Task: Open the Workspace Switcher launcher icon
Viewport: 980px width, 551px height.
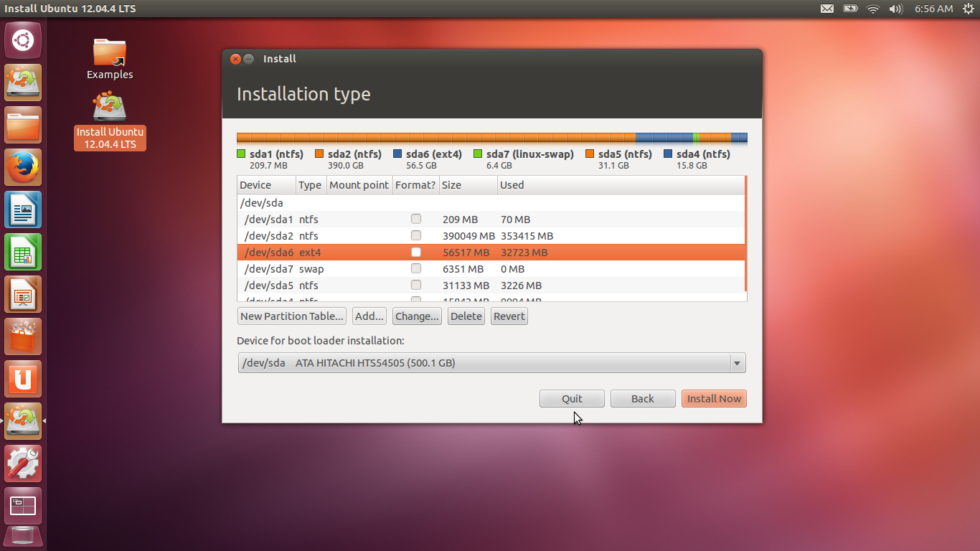Action: click(x=23, y=506)
